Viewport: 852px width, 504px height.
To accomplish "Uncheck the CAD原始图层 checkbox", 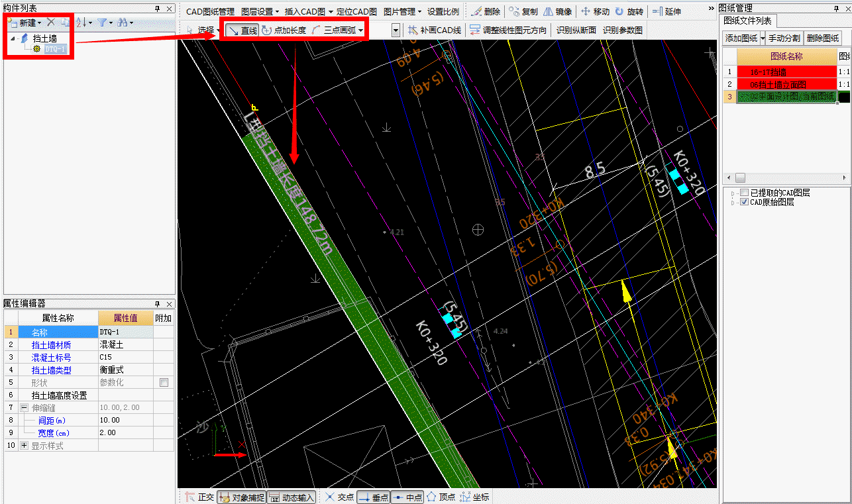I will pyautogui.click(x=744, y=202).
